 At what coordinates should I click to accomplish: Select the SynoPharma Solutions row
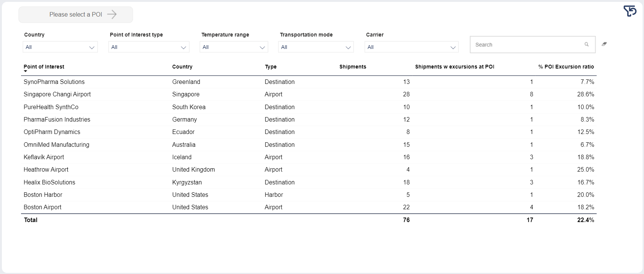click(x=308, y=82)
